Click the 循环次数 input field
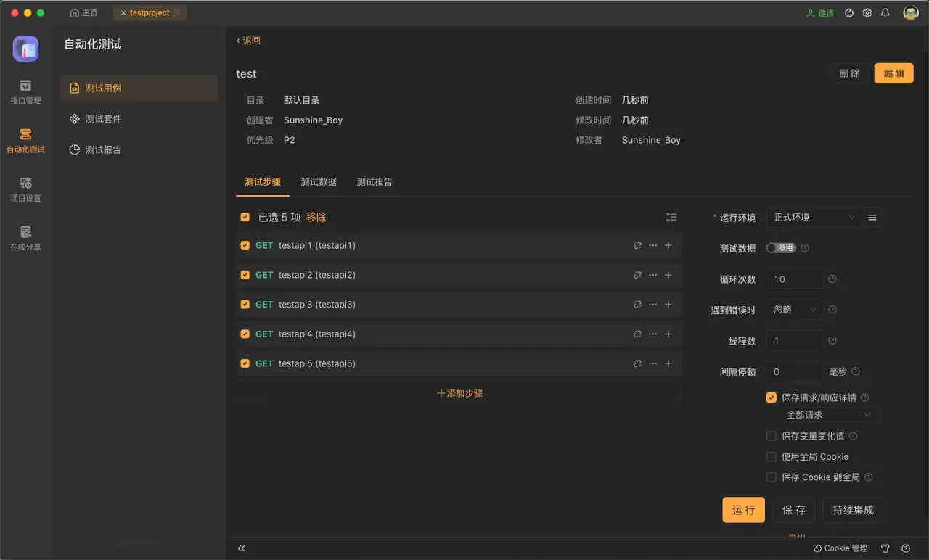929x560 pixels. point(795,279)
